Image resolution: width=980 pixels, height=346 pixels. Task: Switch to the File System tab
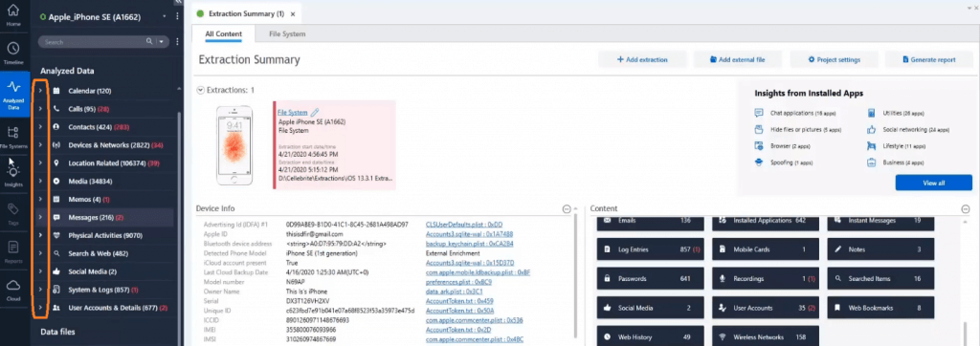(x=287, y=33)
